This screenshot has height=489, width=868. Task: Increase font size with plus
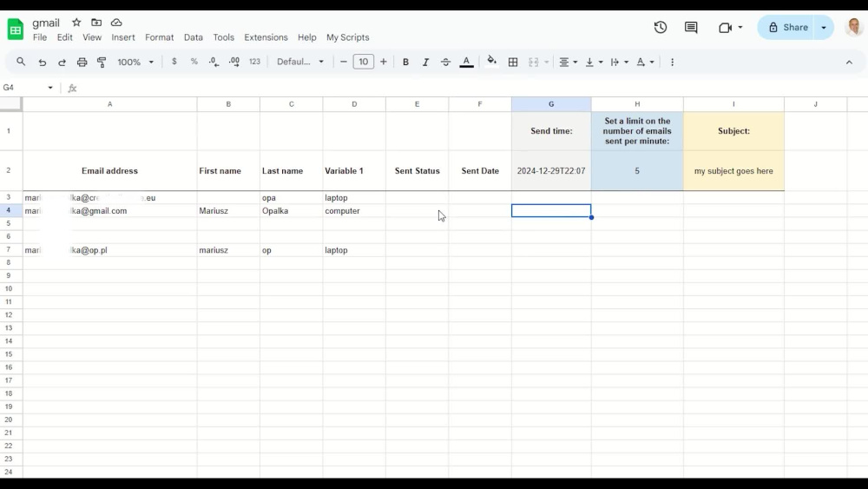pos(383,62)
